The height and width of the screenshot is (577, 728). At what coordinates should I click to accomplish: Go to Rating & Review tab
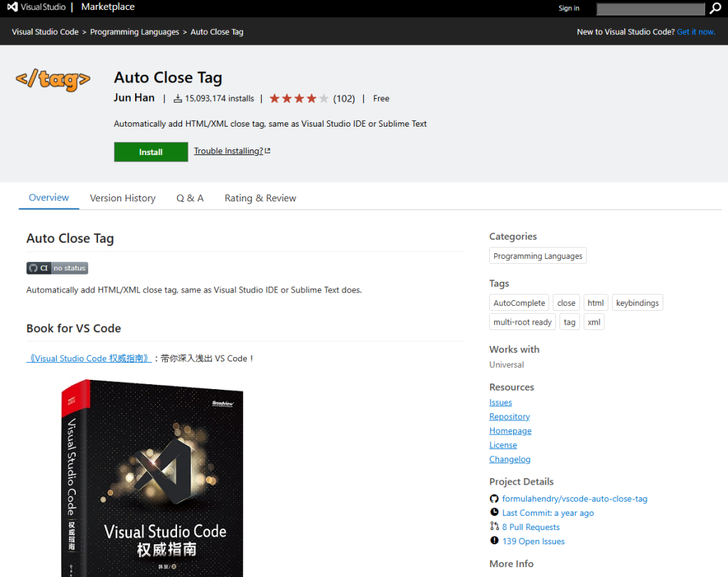[x=260, y=198]
